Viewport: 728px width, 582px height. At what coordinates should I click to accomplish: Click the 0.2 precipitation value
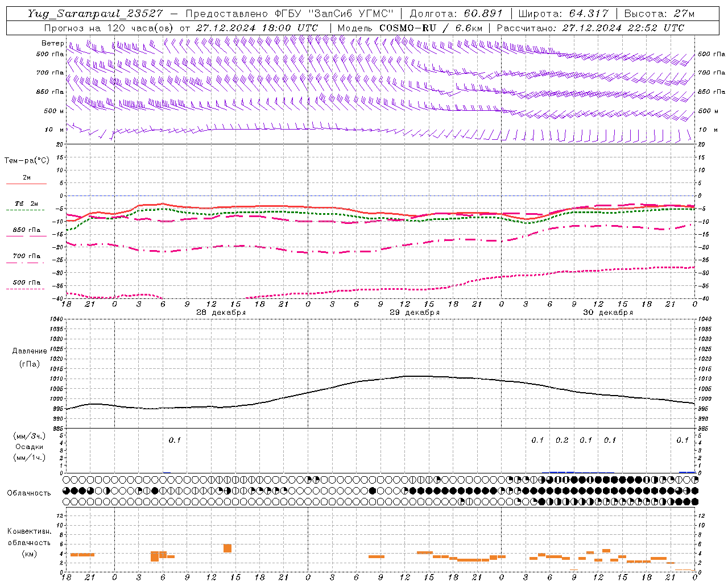562,440
